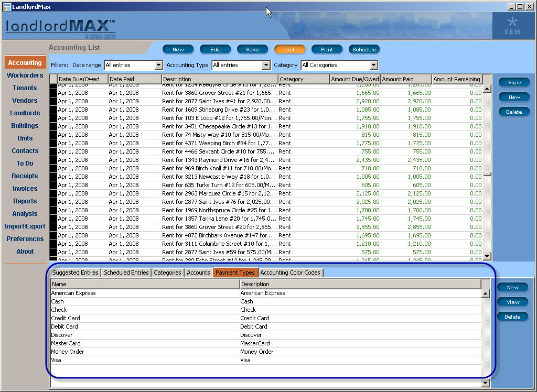Open Tenants section
This screenshot has width=537, height=392.
click(x=25, y=88)
